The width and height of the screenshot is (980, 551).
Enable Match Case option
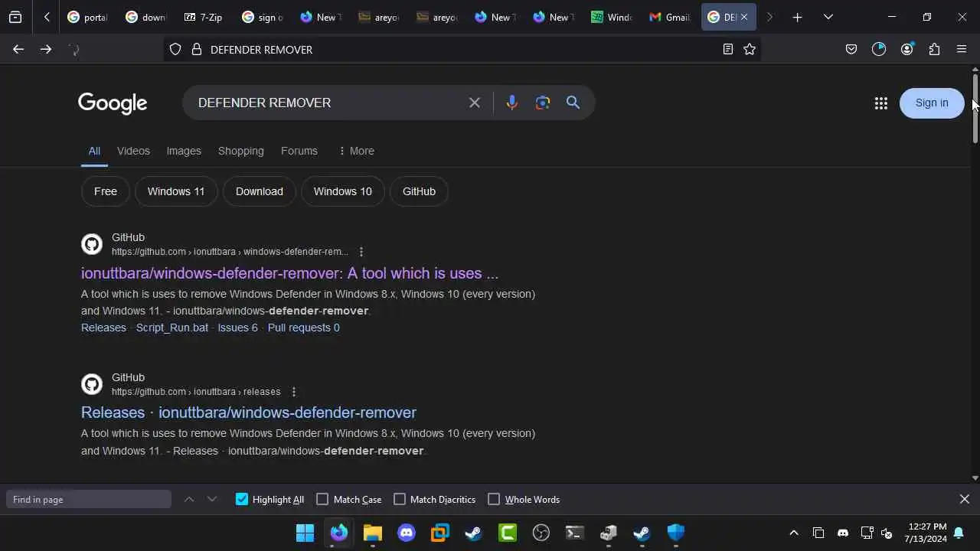(x=322, y=499)
